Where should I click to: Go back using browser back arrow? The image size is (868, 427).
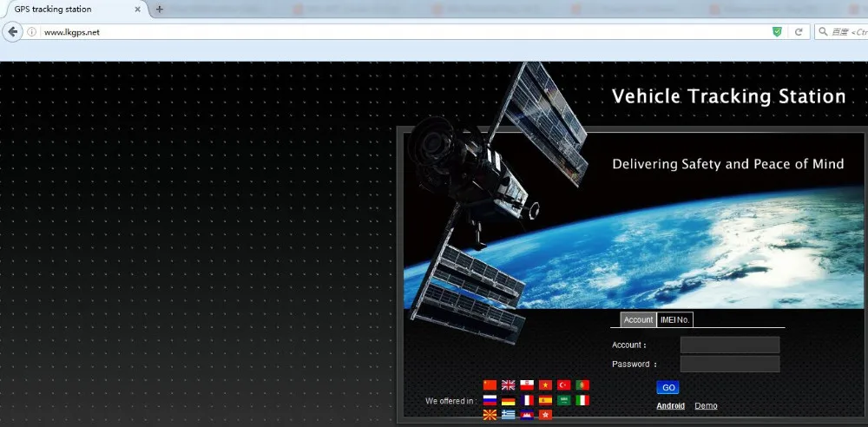coord(12,32)
